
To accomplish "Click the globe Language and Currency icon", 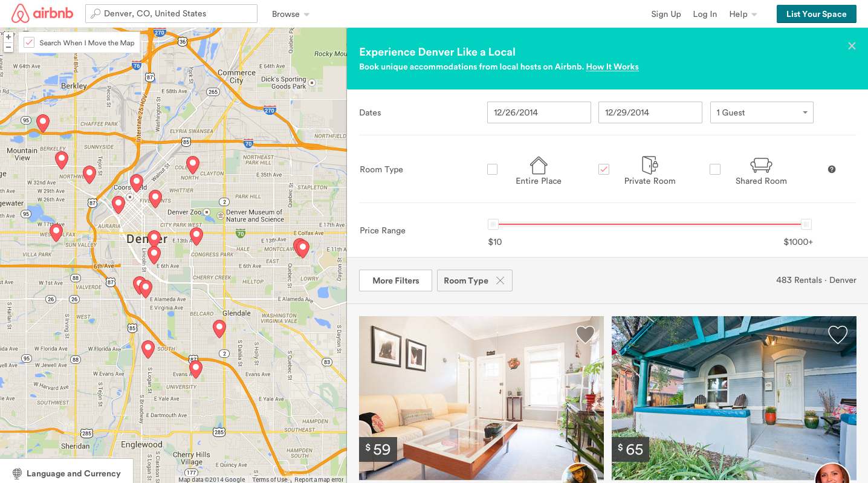I will tap(17, 473).
